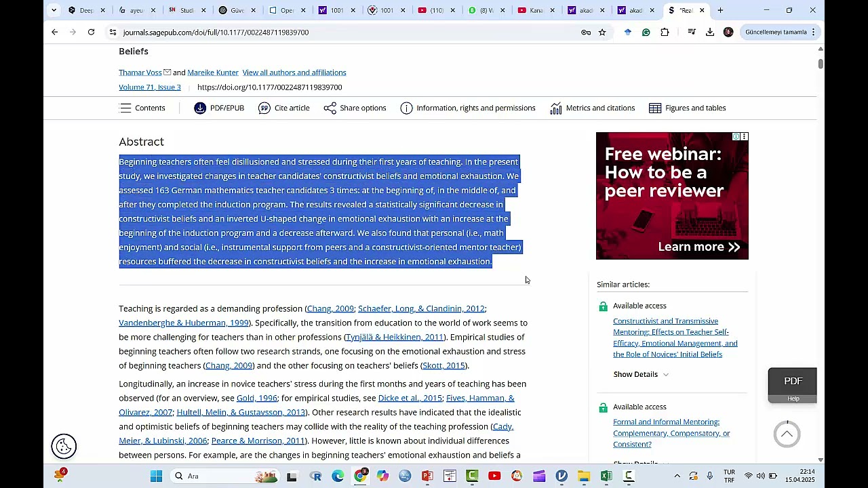Open Mareike Kunter author link
Image resolution: width=868 pixels, height=488 pixels.
213,73
